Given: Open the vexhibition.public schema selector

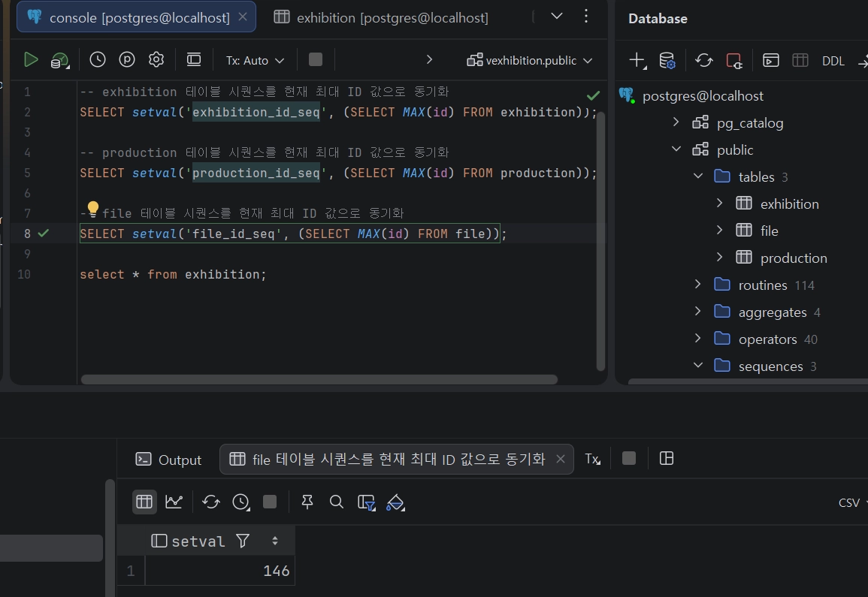Looking at the screenshot, I should coord(530,60).
